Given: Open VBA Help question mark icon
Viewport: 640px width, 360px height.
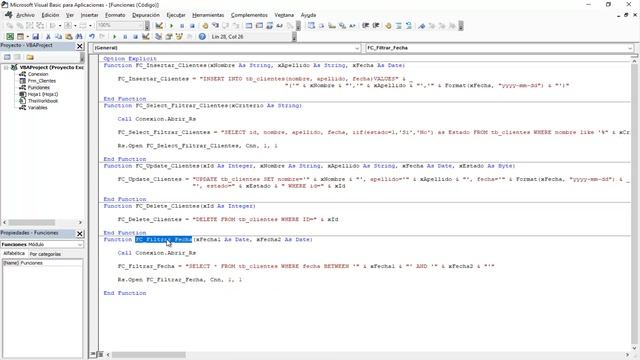Looking at the screenshot, I should click(x=202, y=36).
